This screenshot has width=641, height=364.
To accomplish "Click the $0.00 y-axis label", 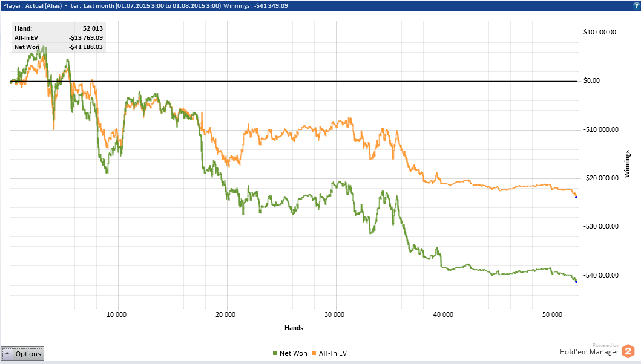I will click(x=591, y=81).
